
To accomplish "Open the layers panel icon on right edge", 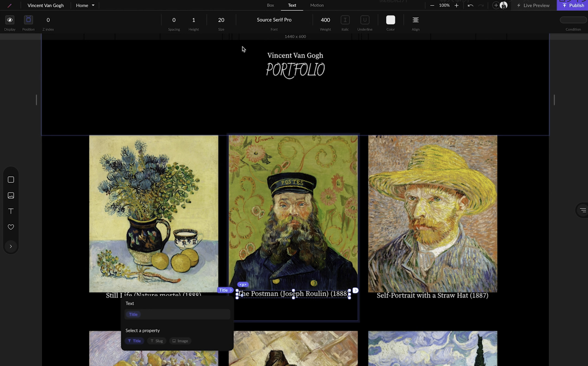I will [583, 210].
